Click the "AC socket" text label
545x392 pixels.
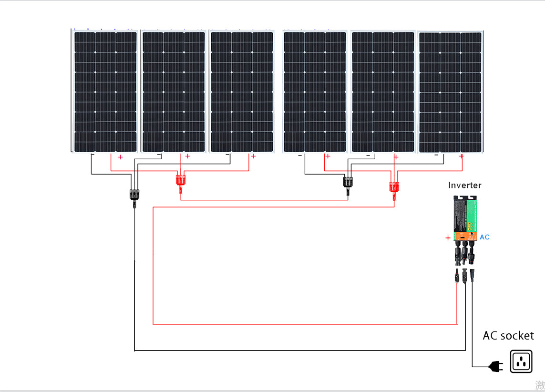point(508,336)
